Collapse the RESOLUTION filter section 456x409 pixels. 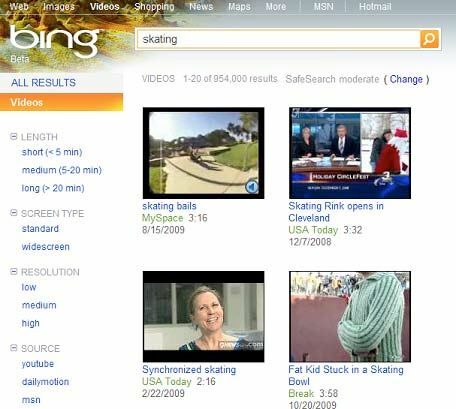point(14,271)
